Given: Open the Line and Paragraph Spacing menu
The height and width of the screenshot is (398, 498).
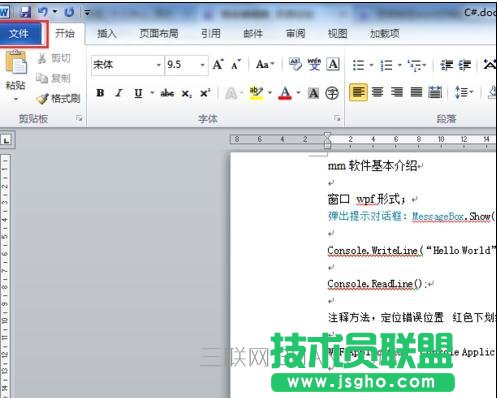Looking at the screenshot, I should coord(464,92).
